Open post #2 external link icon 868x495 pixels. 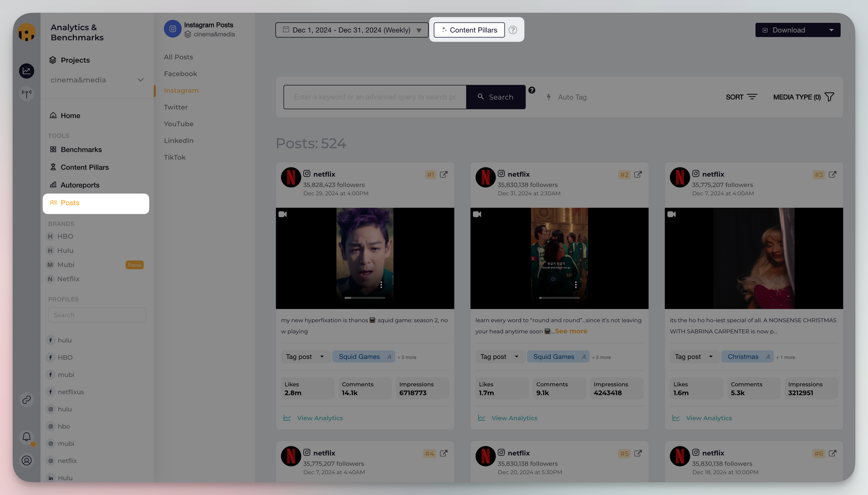click(x=638, y=174)
